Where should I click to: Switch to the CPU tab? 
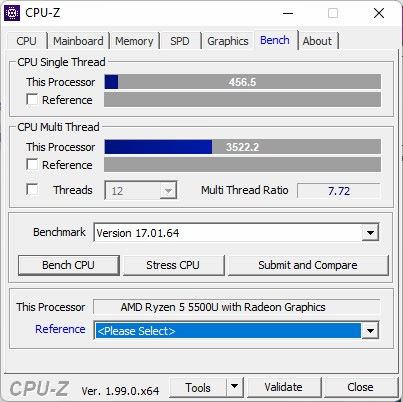[26, 41]
